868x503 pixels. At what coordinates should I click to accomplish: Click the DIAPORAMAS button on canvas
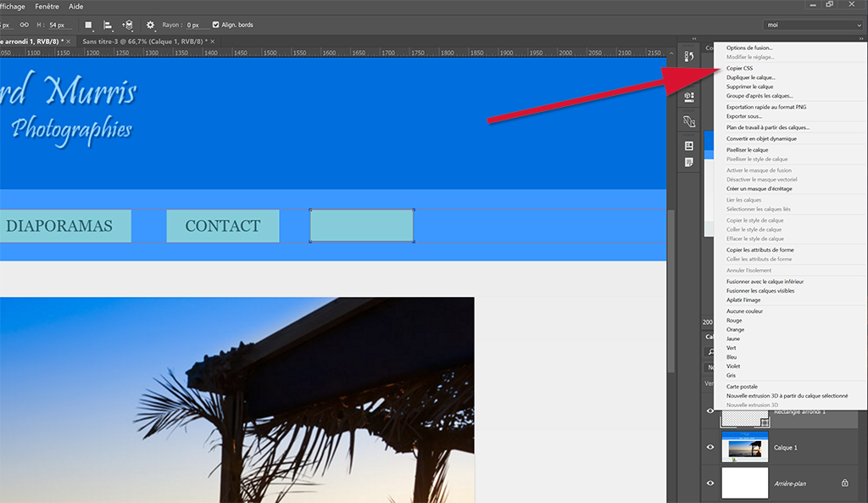tap(65, 226)
